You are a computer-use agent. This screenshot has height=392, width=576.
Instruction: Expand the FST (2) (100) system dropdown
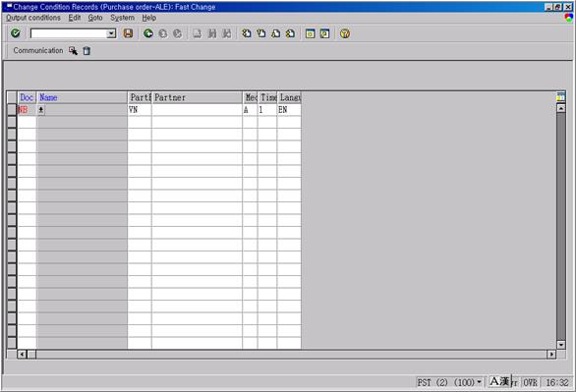pyautogui.click(x=479, y=382)
